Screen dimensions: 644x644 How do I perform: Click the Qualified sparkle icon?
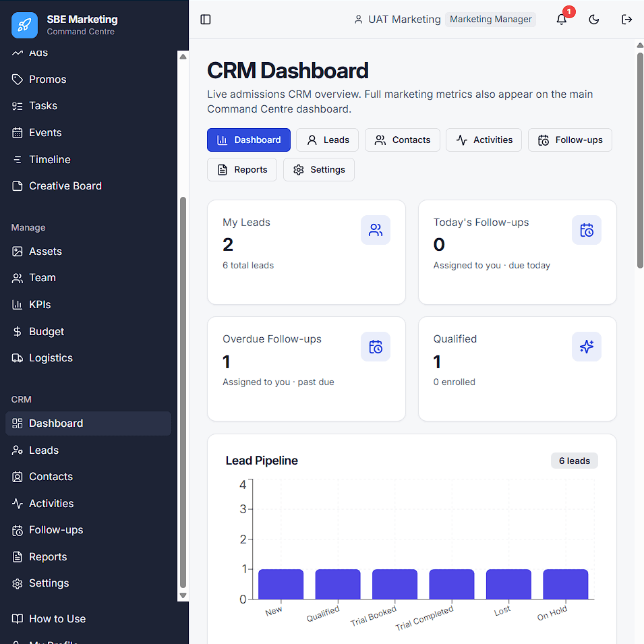point(587,347)
